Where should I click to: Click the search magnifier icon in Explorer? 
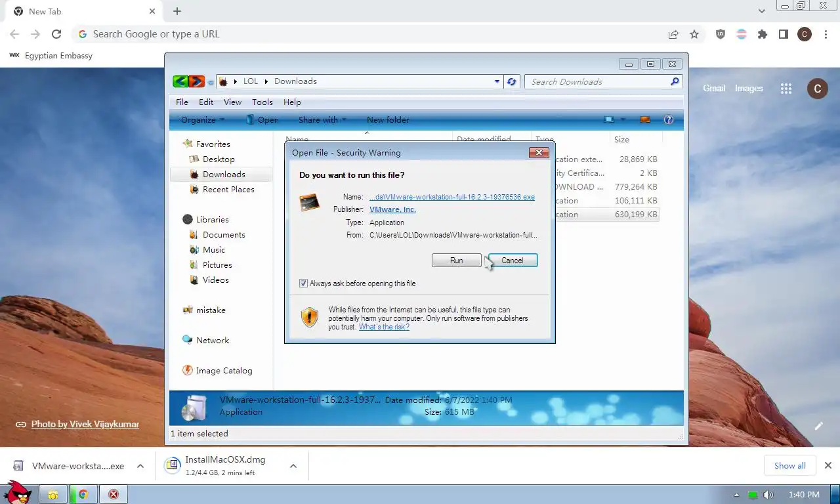(x=675, y=81)
